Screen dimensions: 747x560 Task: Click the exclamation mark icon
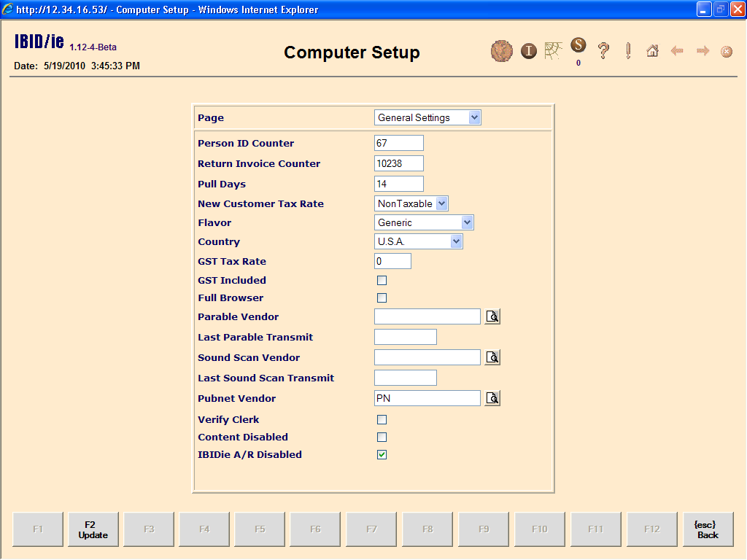(628, 51)
